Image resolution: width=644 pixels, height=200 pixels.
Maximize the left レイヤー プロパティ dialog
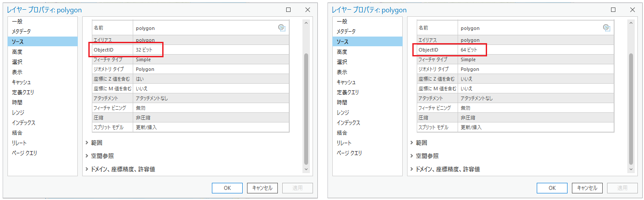288,10
